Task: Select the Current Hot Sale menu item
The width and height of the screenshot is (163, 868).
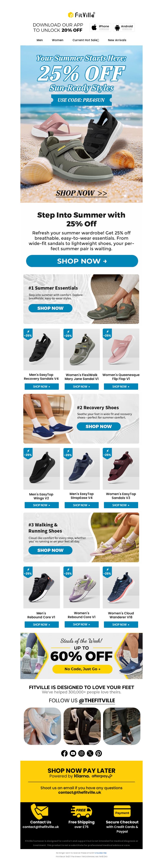Action: tap(86, 40)
